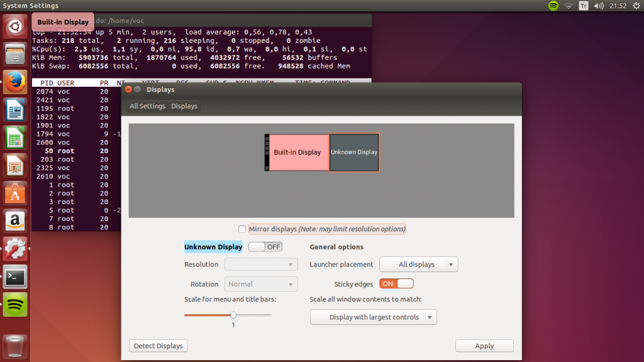644x362 pixels.
Task: Go back to All Settings
Action: (147, 106)
